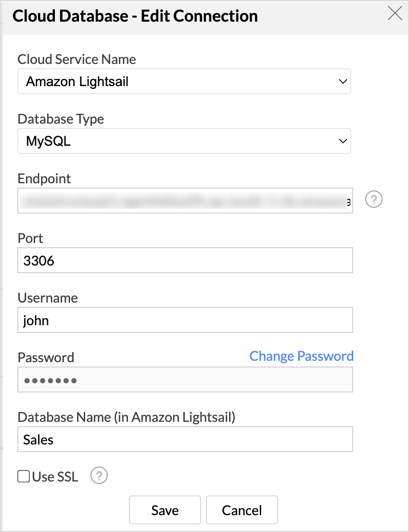409x532 pixels.
Task: Enable the Use SSL checkbox
Action: (23, 477)
